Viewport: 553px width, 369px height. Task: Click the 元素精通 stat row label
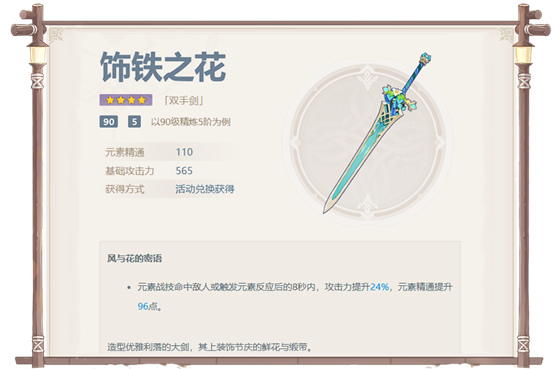point(125,152)
